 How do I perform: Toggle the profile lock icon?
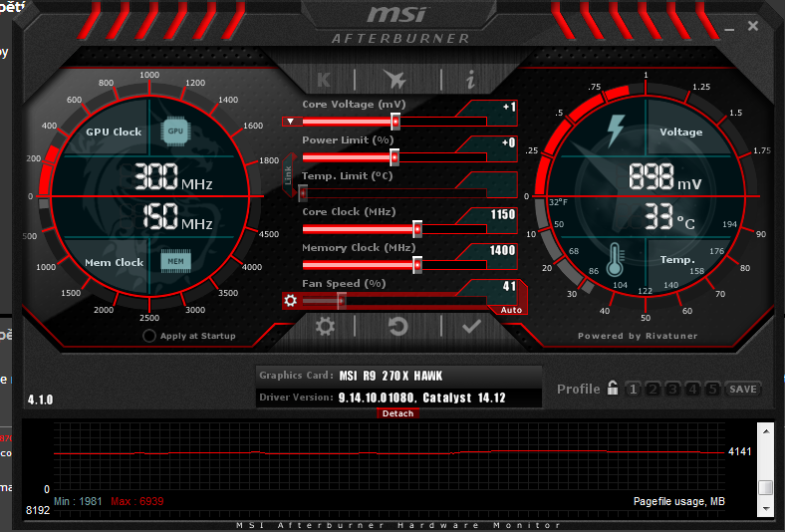coord(613,388)
